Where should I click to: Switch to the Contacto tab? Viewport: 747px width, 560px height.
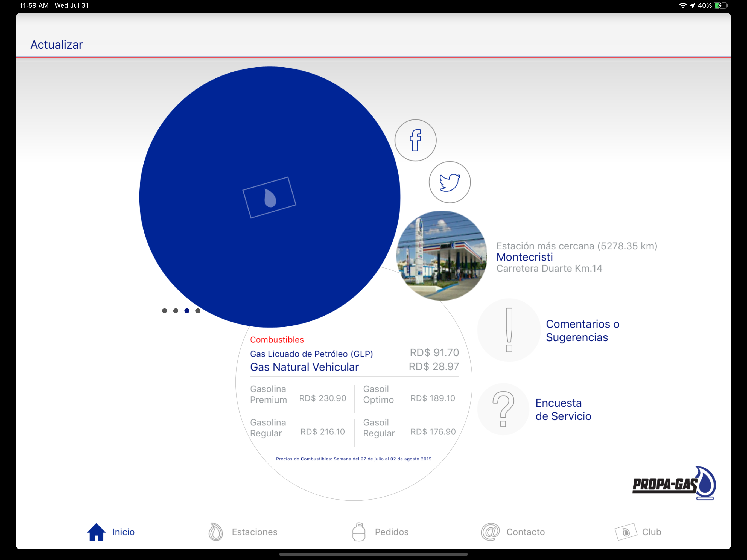tap(513, 532)
